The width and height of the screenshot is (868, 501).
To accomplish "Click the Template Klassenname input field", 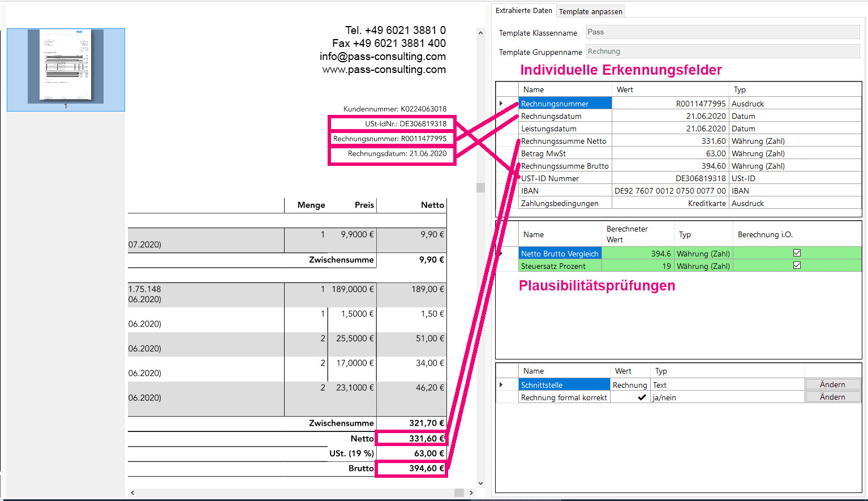I will (x=723, y=32).
